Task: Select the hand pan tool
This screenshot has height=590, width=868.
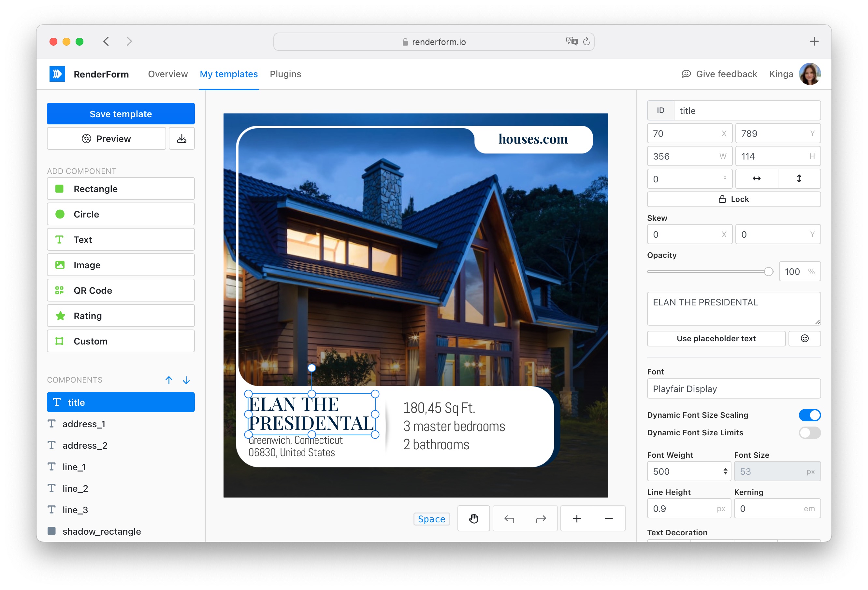Action: [473, 518]
